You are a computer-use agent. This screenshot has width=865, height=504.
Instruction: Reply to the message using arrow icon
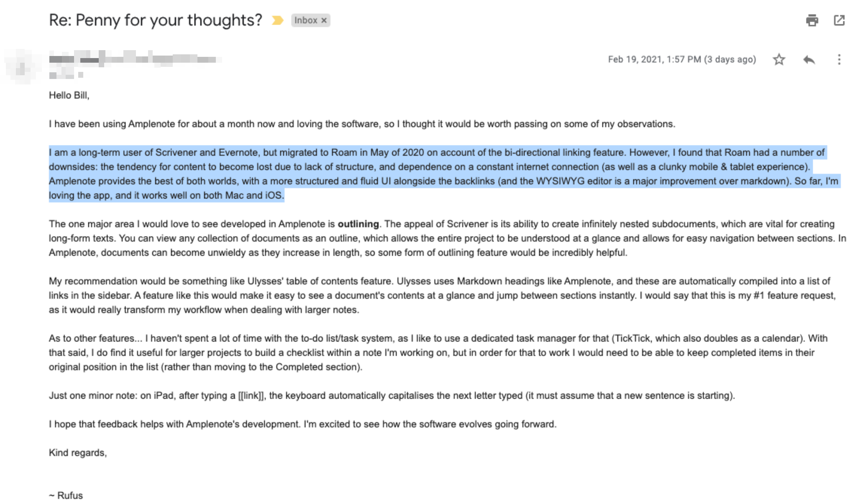(x=809, y=59)
